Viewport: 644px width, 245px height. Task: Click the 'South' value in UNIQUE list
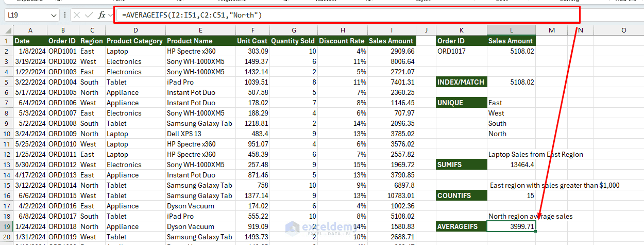[x=511, y=123]
